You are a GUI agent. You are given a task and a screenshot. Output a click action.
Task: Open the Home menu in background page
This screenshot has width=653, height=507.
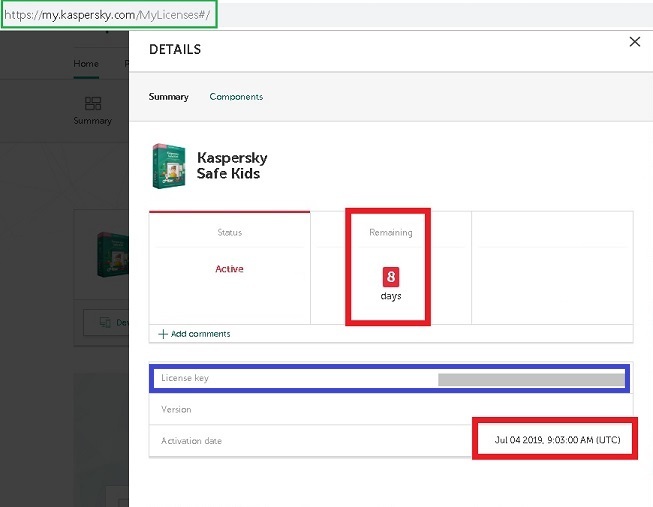point(86,64)
